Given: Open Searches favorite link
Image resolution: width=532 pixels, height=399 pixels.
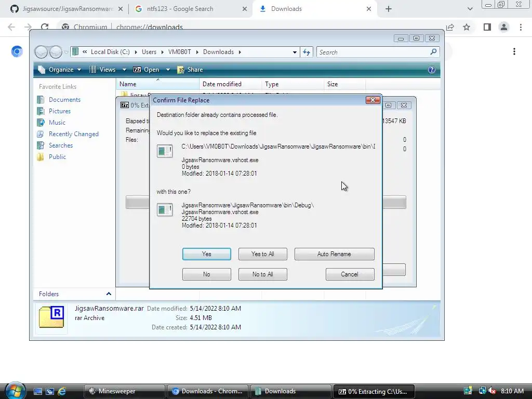Looking at the screenshot, I should 61,145.
